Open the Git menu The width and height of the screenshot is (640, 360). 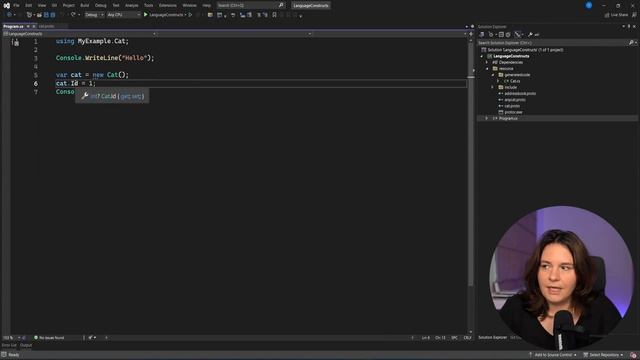(x=54, y=5)
